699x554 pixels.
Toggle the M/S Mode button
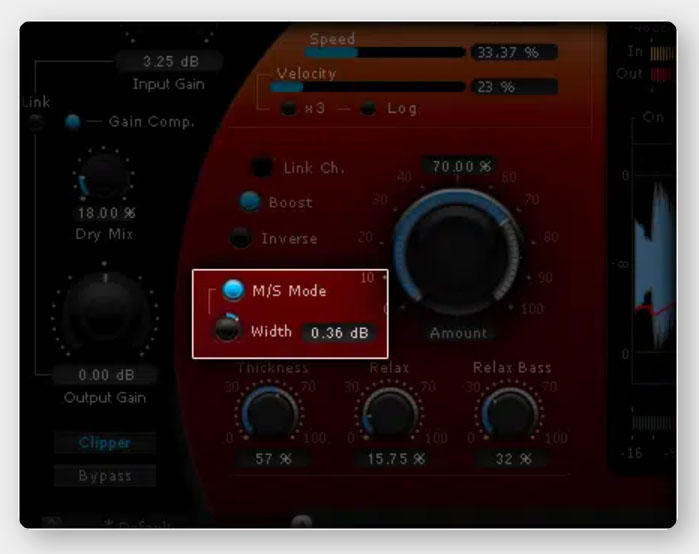pyautogui.click(x=233, y=290)
